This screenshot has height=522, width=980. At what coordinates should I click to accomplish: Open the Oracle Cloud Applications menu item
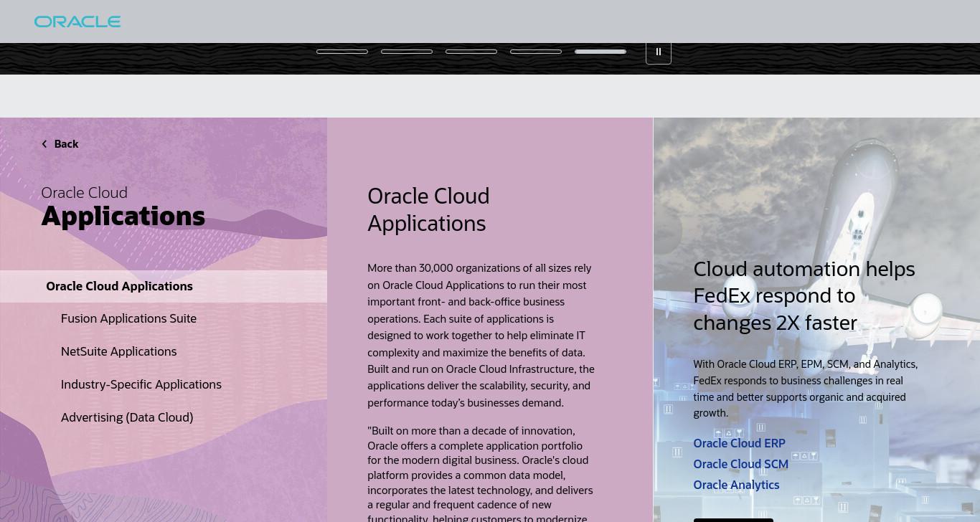pyautogui.click(x=164, y=286)
